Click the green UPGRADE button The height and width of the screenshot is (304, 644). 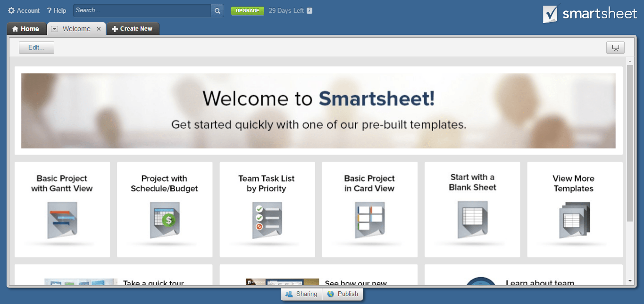[x=248, y=10]
